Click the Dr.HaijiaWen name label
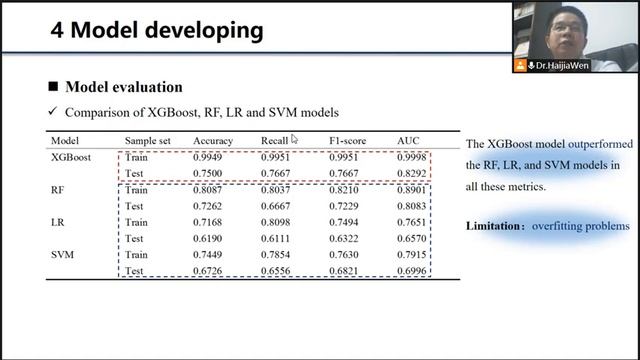This screenshot has width=640, height=360. pyautogui.click(x=562, y=66)
